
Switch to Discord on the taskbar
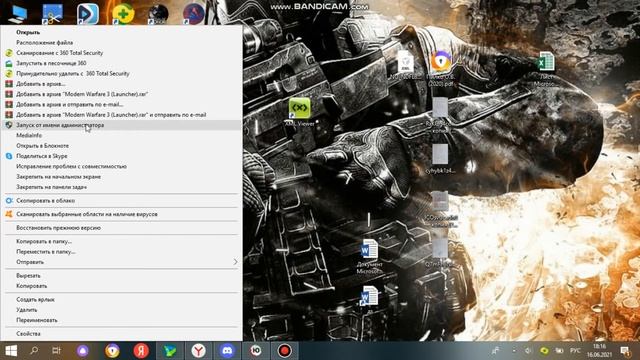(227, 351)
